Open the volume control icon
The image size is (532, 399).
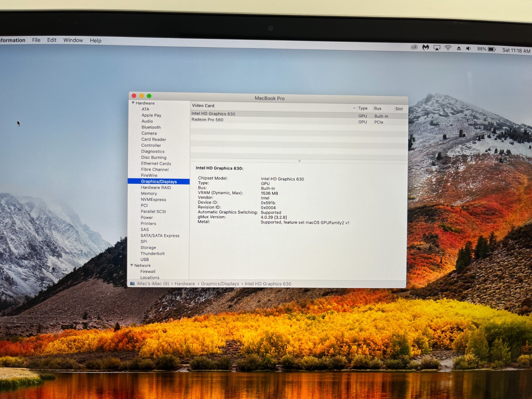tap(468, 49)
